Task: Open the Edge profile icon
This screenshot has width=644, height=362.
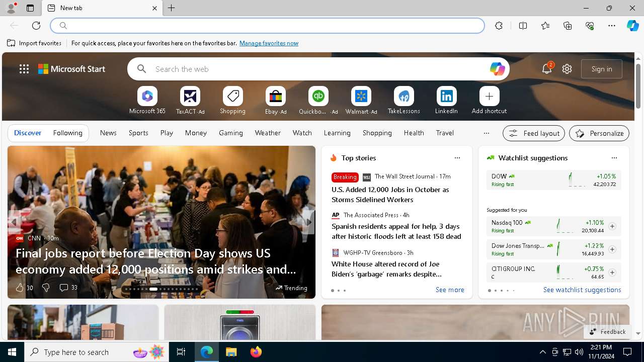Action: point(11,8)
